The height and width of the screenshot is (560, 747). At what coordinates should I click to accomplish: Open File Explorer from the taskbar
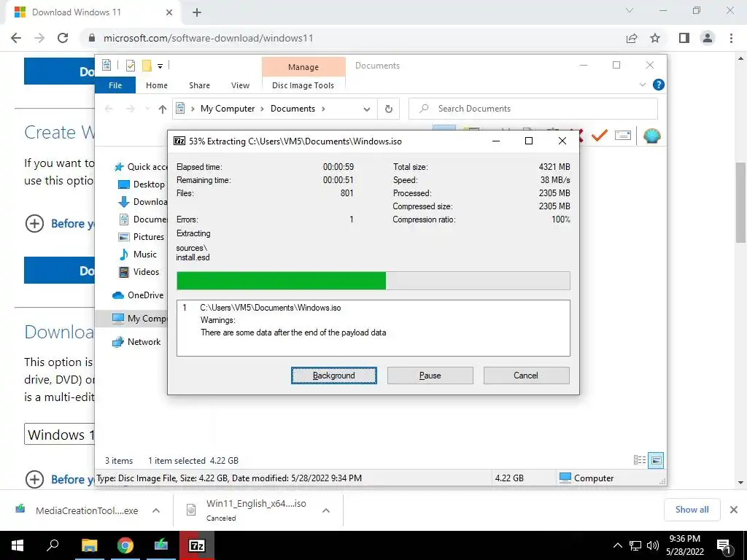89,545
